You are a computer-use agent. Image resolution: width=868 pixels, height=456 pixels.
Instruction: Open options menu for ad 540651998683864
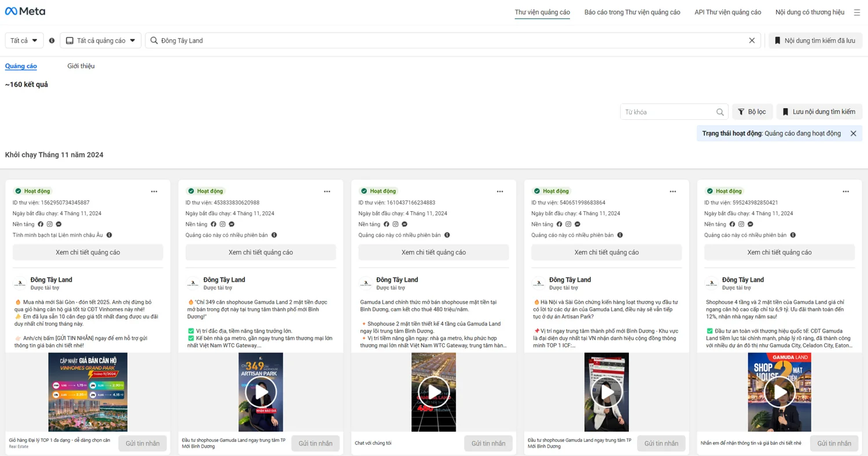coord(673,192)
